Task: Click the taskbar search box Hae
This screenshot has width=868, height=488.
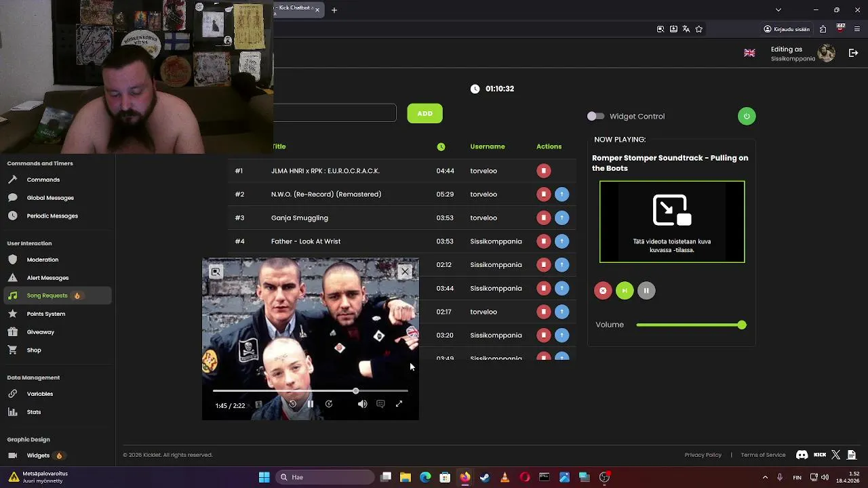Action: (325, 477)
